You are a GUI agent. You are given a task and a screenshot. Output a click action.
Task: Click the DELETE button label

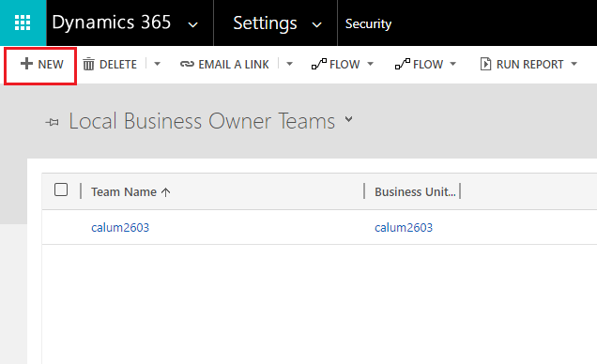pos(118,65)
